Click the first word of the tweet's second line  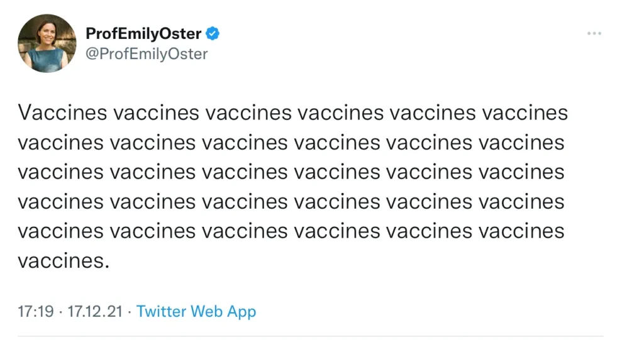point(60,143)
